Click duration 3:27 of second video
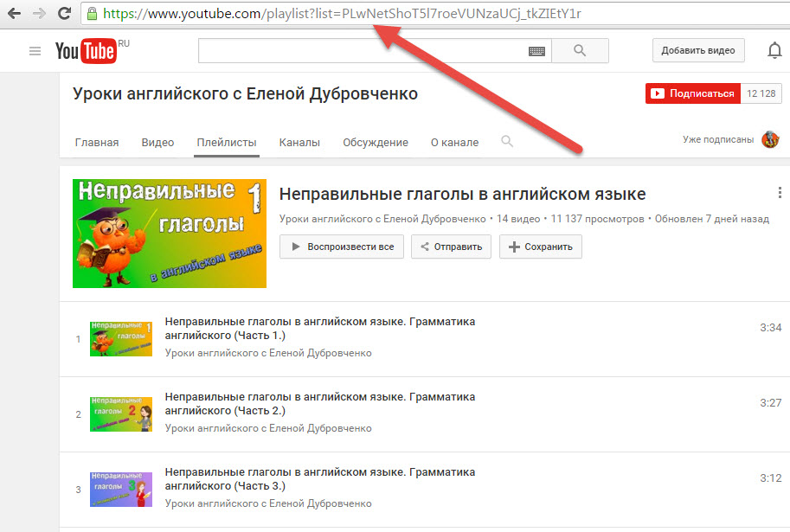790x532 pixels. click(x=770, y=402)
